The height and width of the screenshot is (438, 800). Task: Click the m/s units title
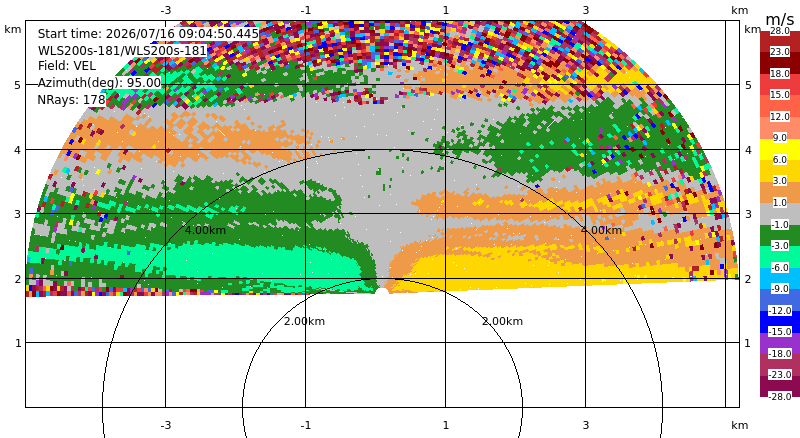click(780, 19)
